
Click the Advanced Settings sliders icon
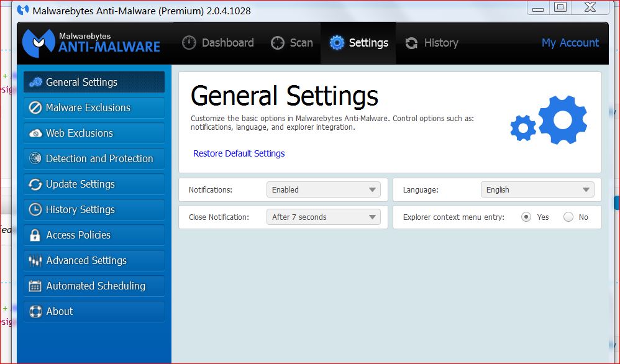[x=35, y=260]
